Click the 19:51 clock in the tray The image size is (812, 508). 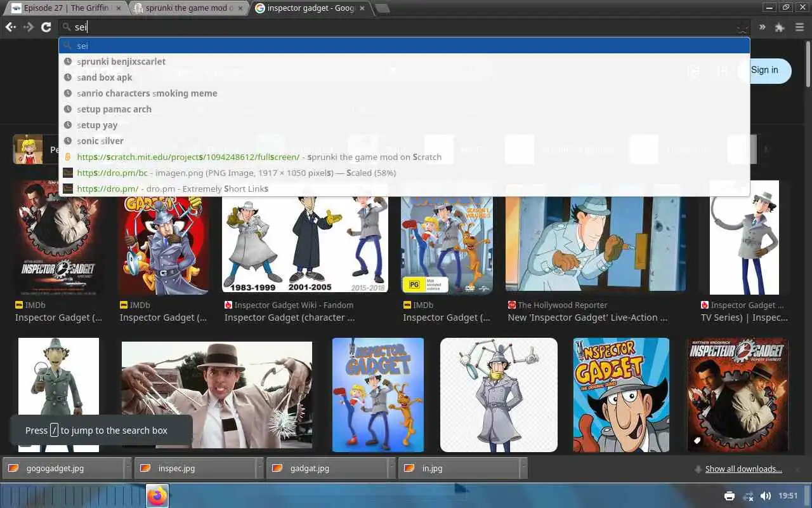[x=788, y=496]
